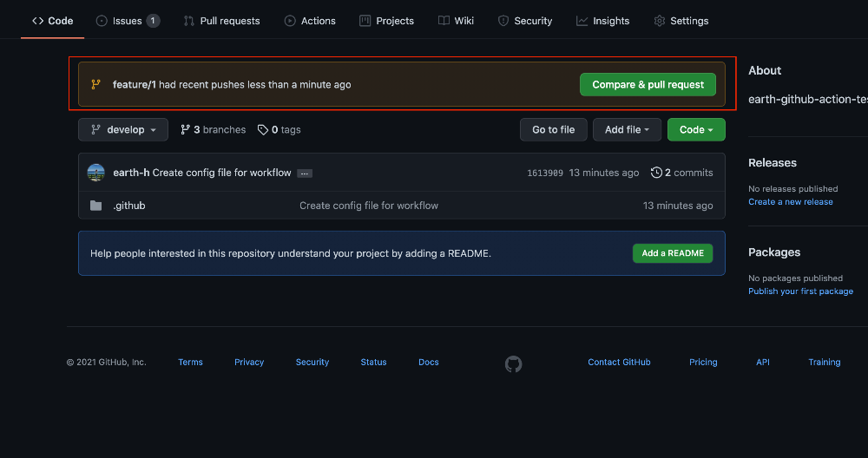This screenshot has height=458, width=868.
Task: Open commit hash 1613909
Action: [545, 173]
